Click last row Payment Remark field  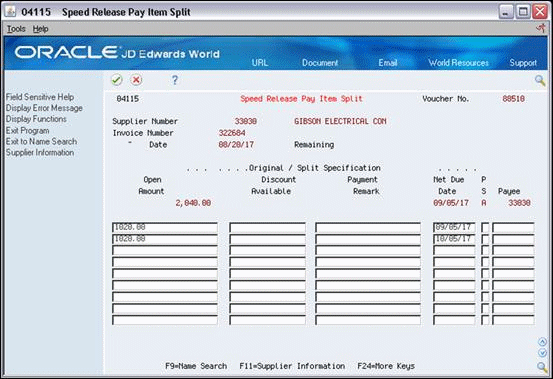tap(368, 320)
